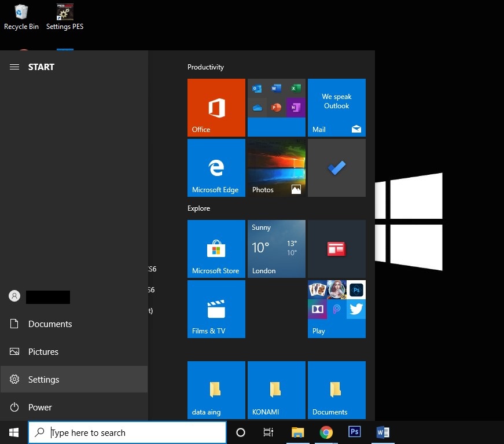Expand the START hamburger menu
The height and width of the screenshot is (444, 504).
14,67
